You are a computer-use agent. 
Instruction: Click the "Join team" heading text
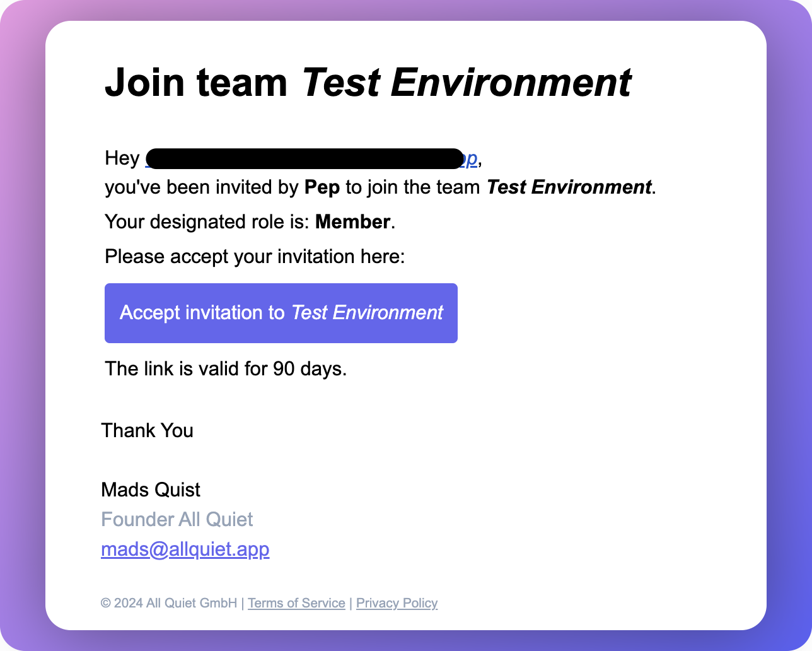coord(196,83)
